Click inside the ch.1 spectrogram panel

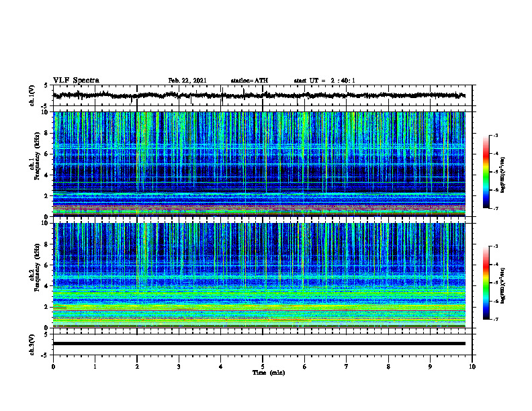(x=259, y=164)
